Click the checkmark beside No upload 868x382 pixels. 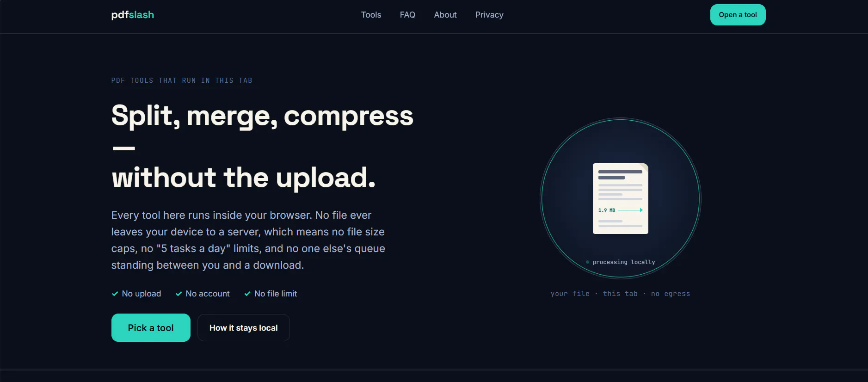pos(115,294)
